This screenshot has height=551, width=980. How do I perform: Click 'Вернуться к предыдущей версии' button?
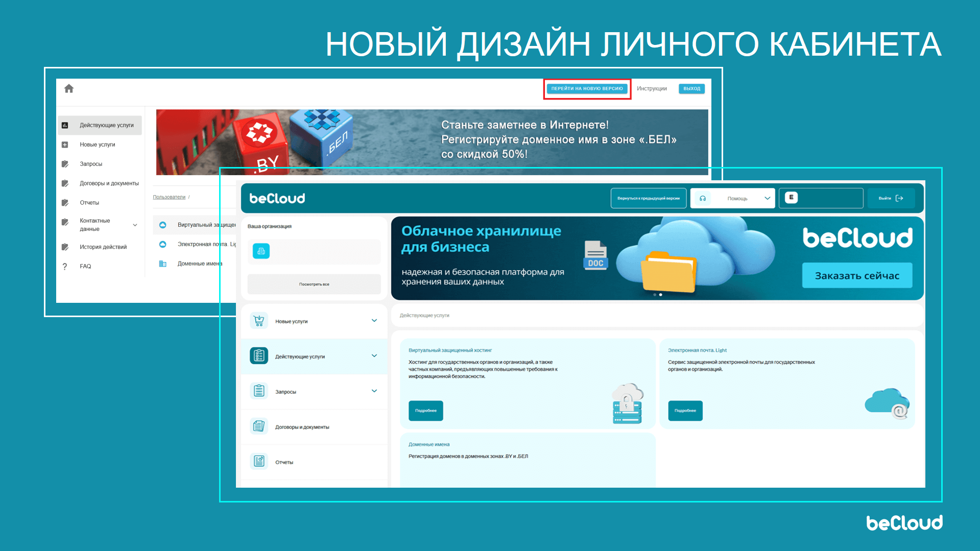pos(648,198)
